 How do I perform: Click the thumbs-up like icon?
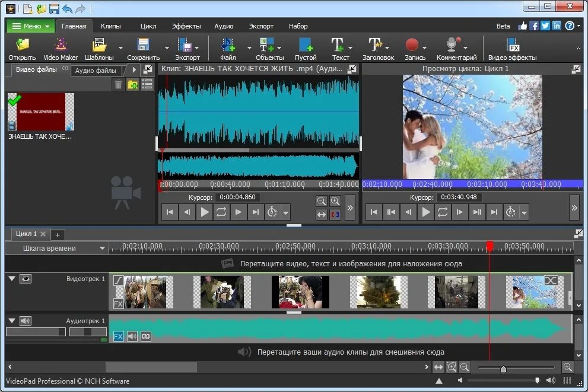pyautogui.click(x=522, y=26)
